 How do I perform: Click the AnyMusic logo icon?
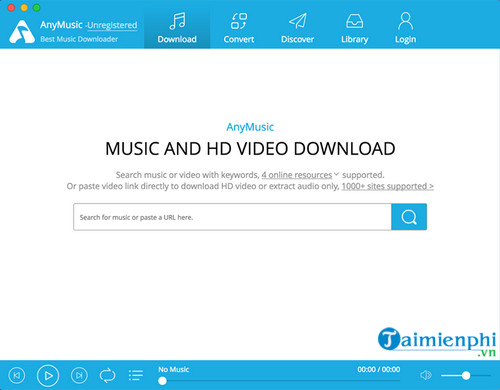(22, 32)
